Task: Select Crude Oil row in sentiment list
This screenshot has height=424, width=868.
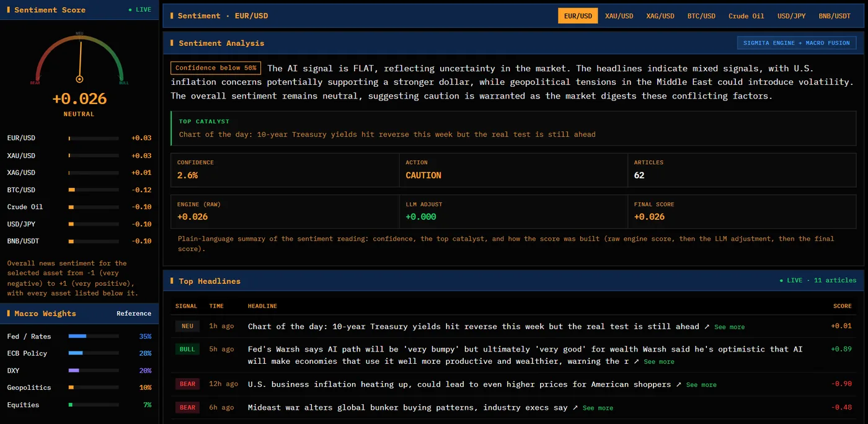Action: (79, 207)
